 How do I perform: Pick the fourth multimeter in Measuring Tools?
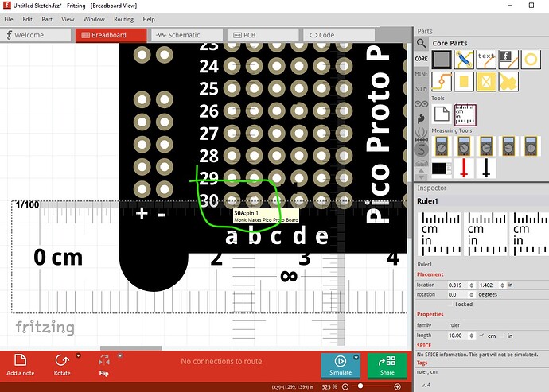pyautogui.click(x=508, y=146)
